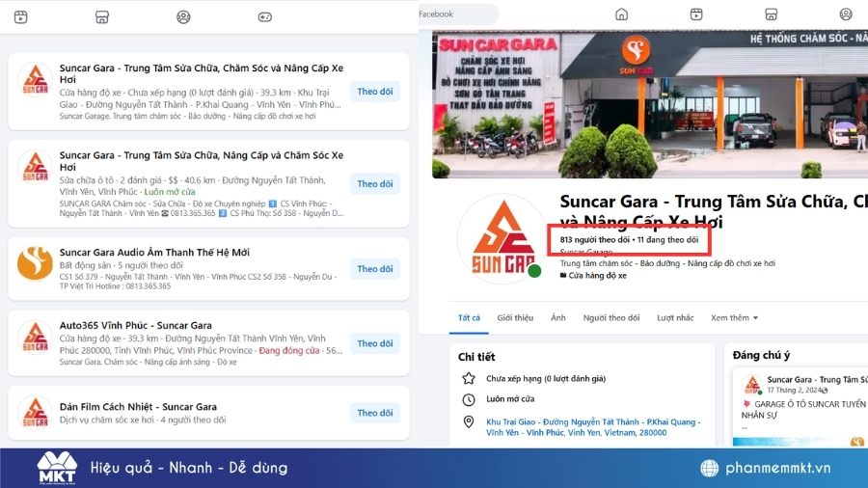Follow Suncar Gara Audio Âm Thanh page
868x488 pixels.
[375, 269]
